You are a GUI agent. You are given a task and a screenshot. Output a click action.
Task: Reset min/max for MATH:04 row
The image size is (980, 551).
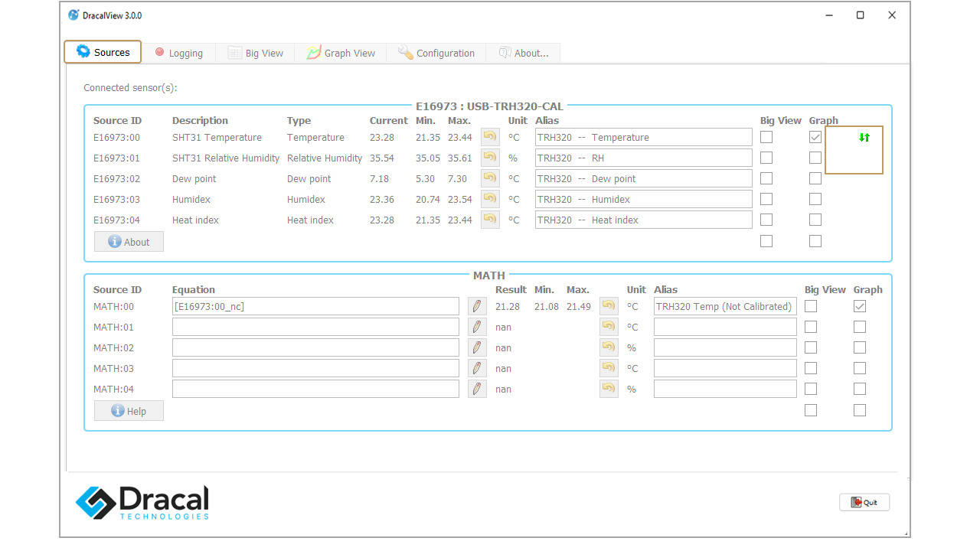[609, 389]
